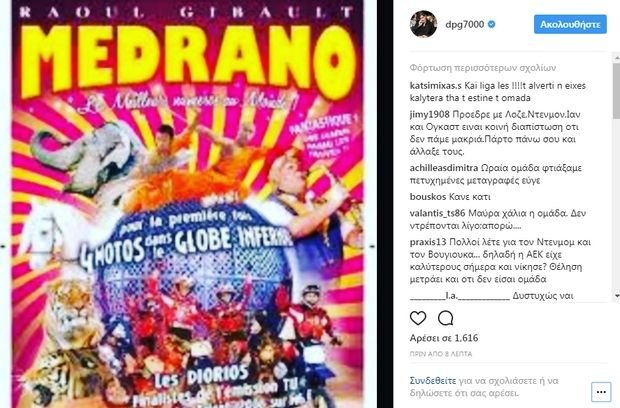Open bouskos commenter profile

pyautogui.click(x=426, y=197)
